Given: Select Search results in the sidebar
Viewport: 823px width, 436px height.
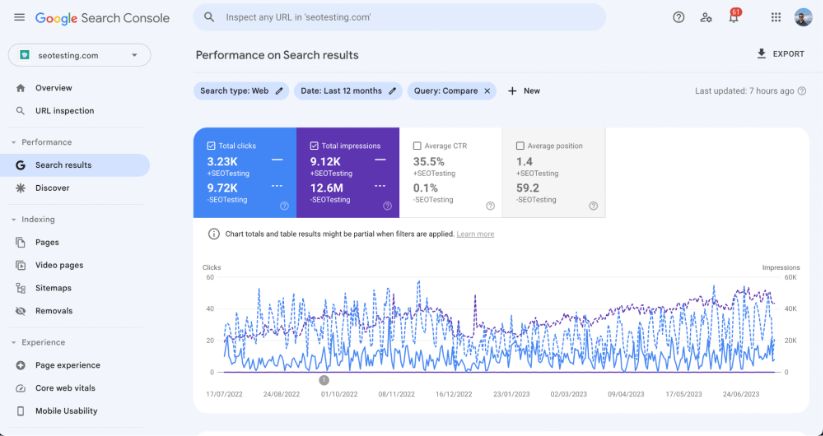Looking at the screenshot, I should (75, 165).
